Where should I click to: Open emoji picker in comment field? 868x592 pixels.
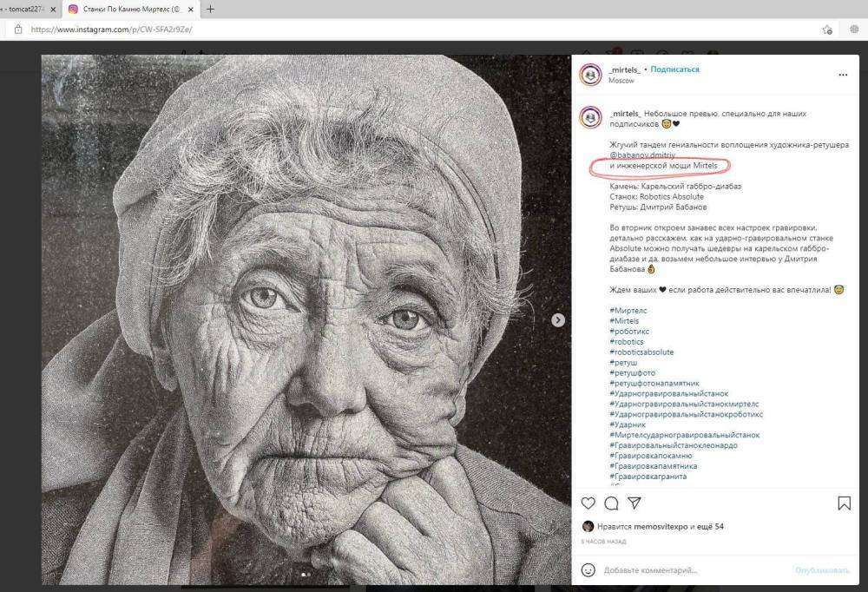(x=588, y=570)
